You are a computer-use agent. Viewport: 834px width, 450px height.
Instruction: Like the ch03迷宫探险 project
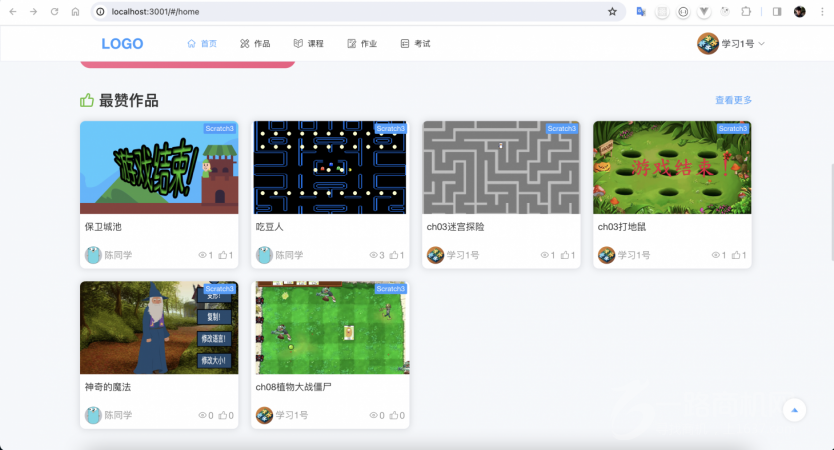click(564, 255)
